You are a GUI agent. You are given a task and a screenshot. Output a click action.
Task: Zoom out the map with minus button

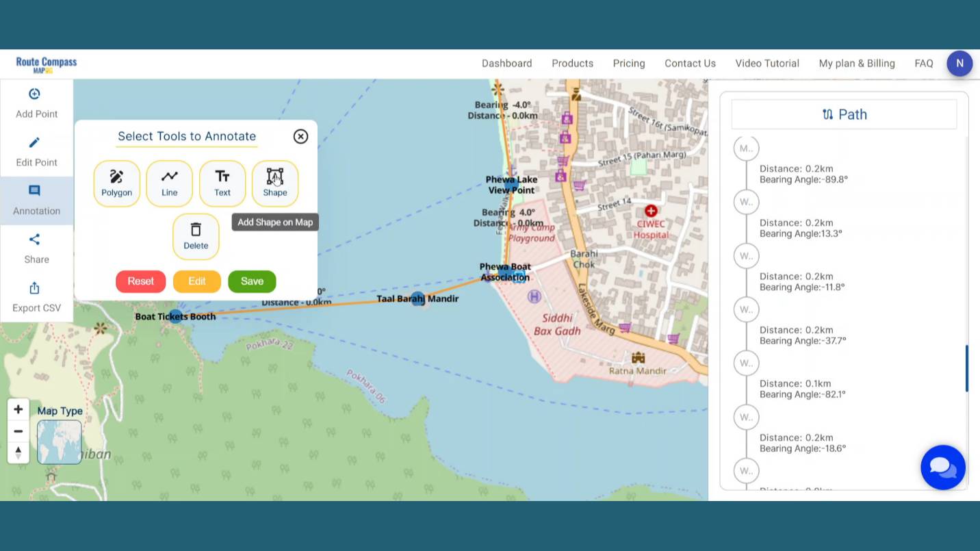pyautogui.click(x=18, y=431)
